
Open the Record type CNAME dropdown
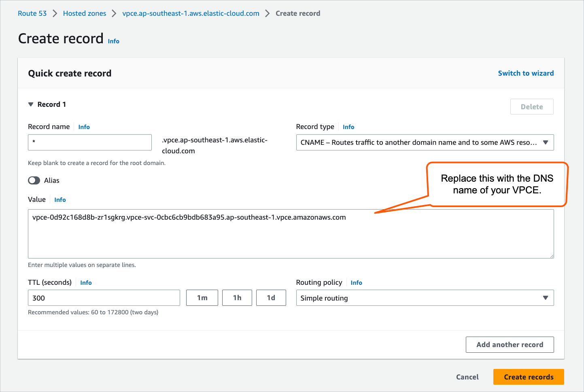coord(425,142)
